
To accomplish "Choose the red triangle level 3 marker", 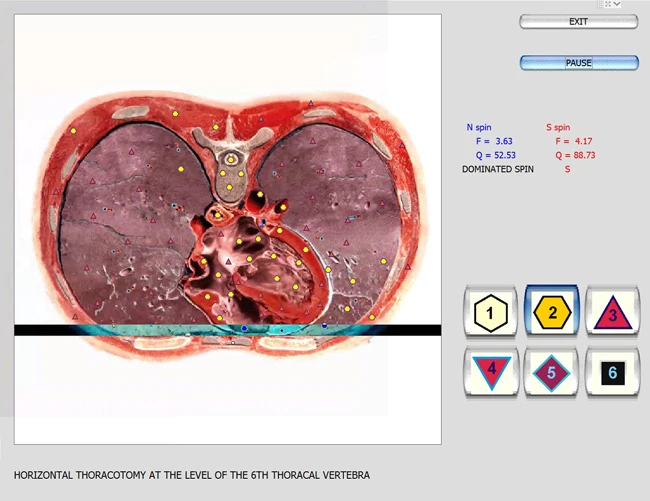I will coord(612,313).
